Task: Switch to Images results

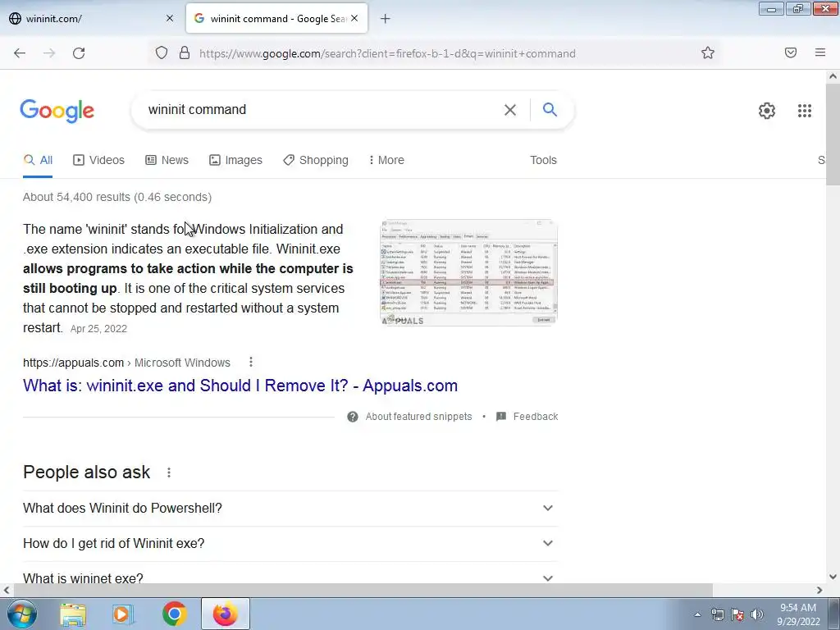Action: point(235,160)
